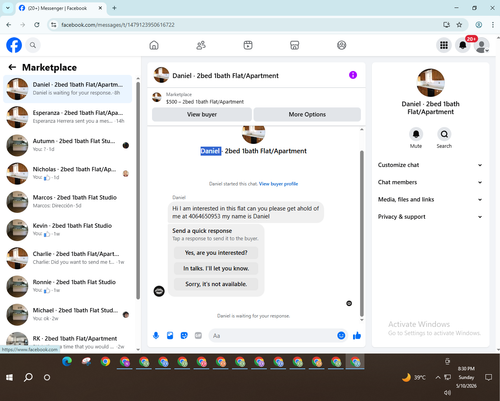Open the Nicholas conversation in the list

point(68,173)
